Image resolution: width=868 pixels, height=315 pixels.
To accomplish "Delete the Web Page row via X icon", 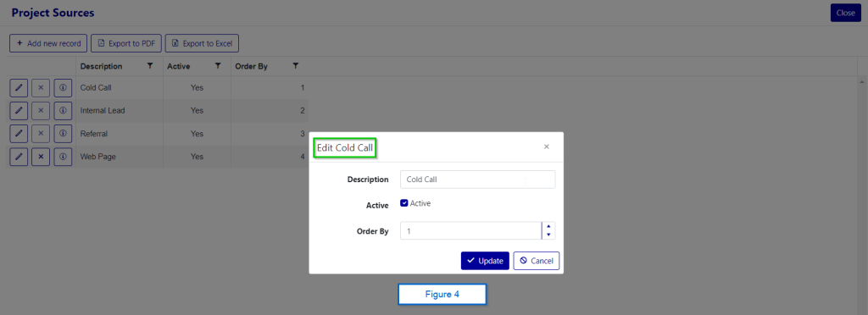I will click(x=41, y=157).
